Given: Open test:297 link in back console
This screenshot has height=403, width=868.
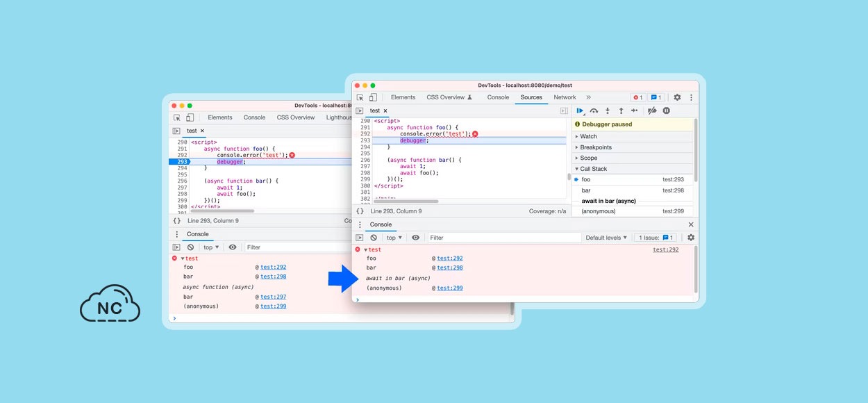Looking at the screenshot, I should click(x=274, y=297).
